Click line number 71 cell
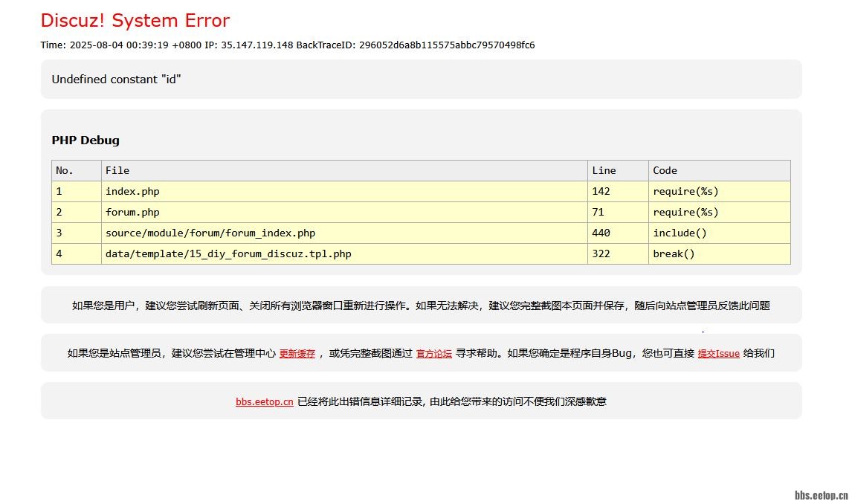This screenshot has height=504, width=852. (x=618, y=213)
